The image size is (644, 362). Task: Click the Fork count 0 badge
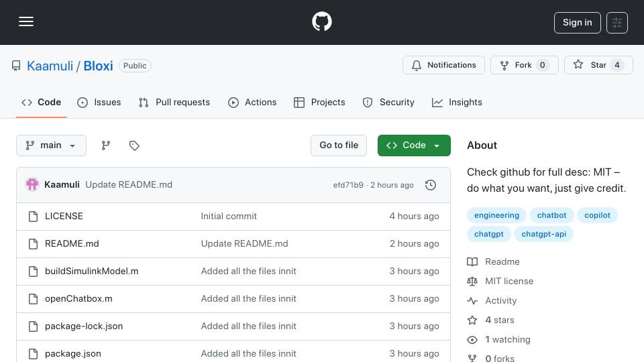coord(542,65)
